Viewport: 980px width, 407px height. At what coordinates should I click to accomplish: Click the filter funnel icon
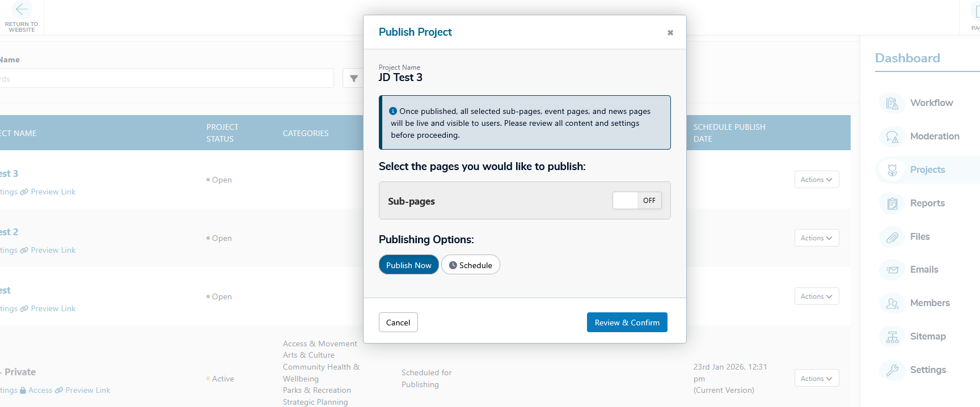[353, 79]
